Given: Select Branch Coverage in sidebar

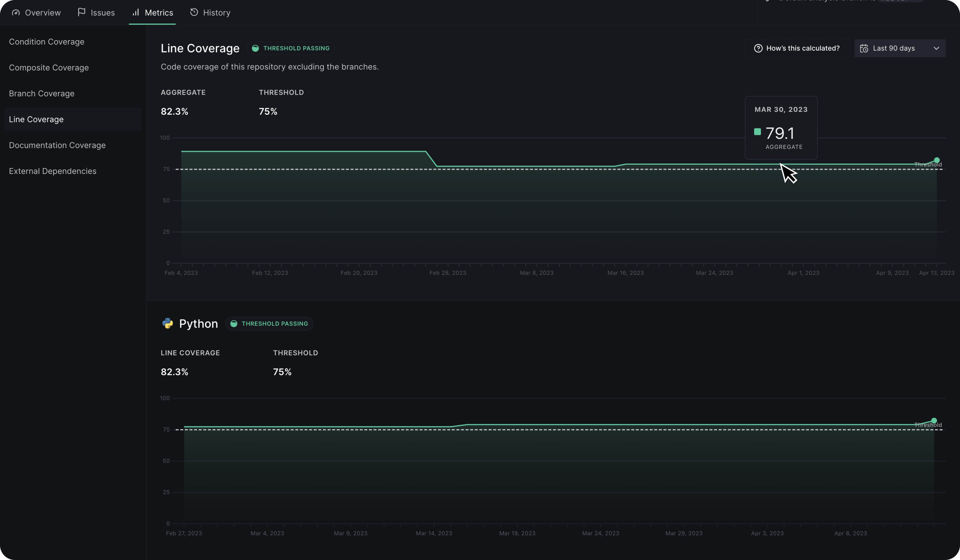Looking at the screenshot, I should tap(41, 94).
